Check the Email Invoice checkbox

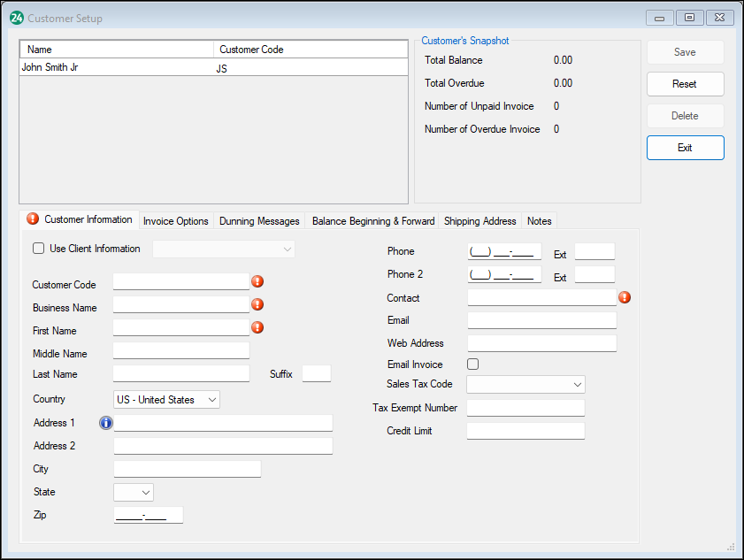click(x=472, y=364)
